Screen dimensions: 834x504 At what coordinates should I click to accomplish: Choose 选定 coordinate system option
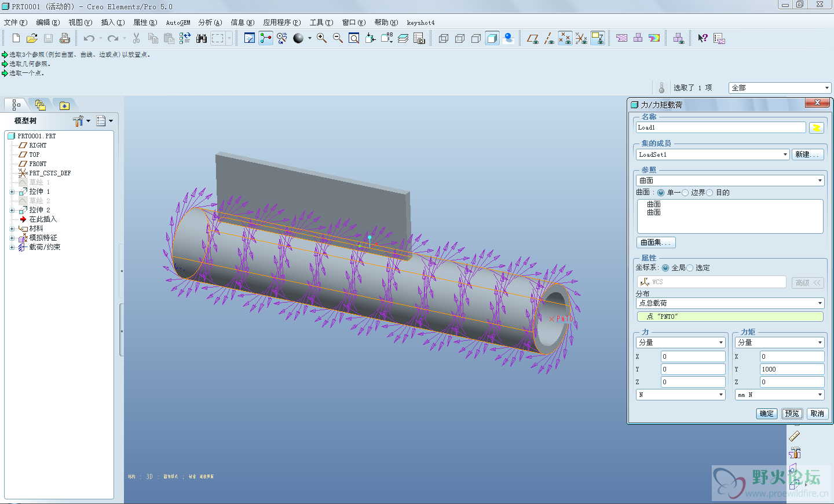pos(690,268)
